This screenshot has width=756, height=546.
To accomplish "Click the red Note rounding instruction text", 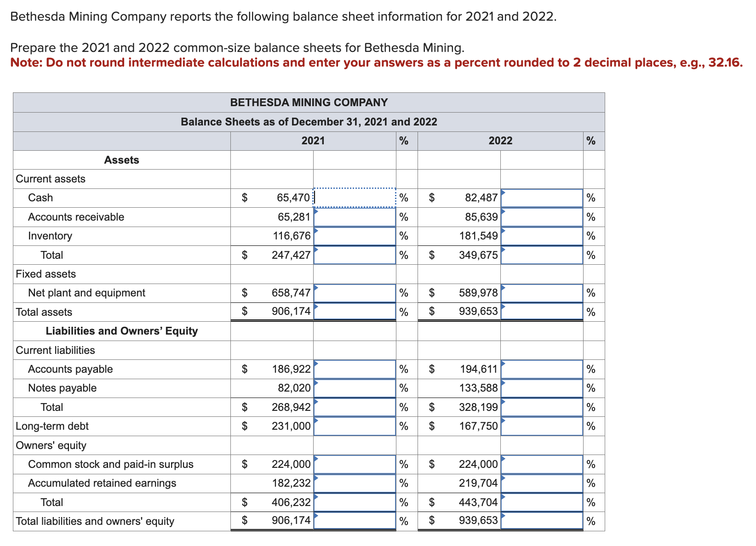I will pyautogui.click(x=377, y=63).
